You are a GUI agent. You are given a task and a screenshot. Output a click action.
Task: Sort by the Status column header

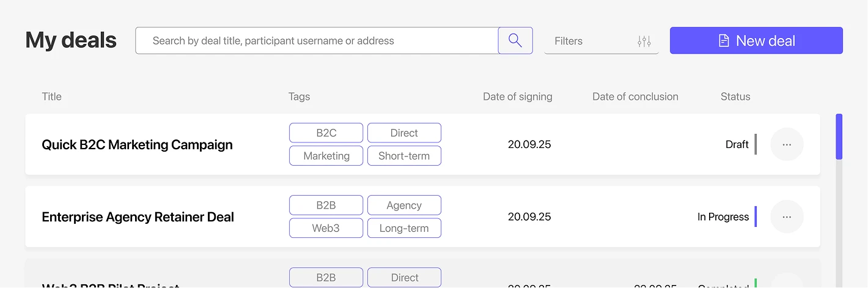pos(735,97)
